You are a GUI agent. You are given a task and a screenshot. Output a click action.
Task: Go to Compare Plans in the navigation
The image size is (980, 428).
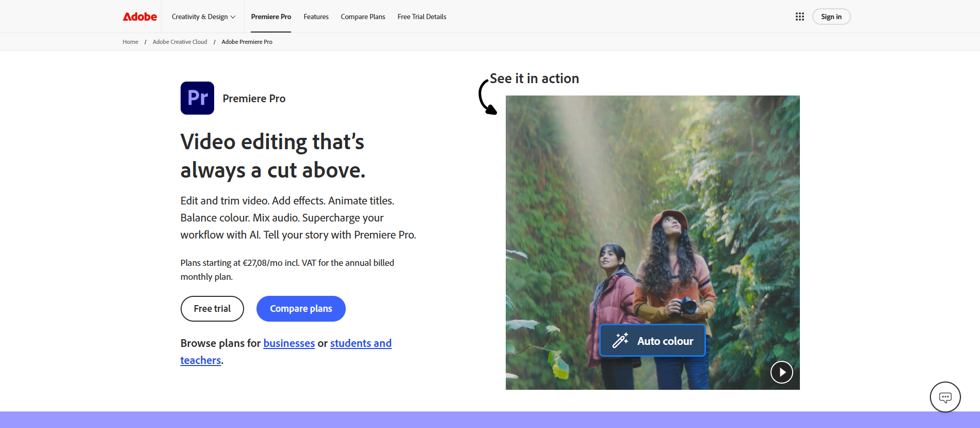[363, 17]
